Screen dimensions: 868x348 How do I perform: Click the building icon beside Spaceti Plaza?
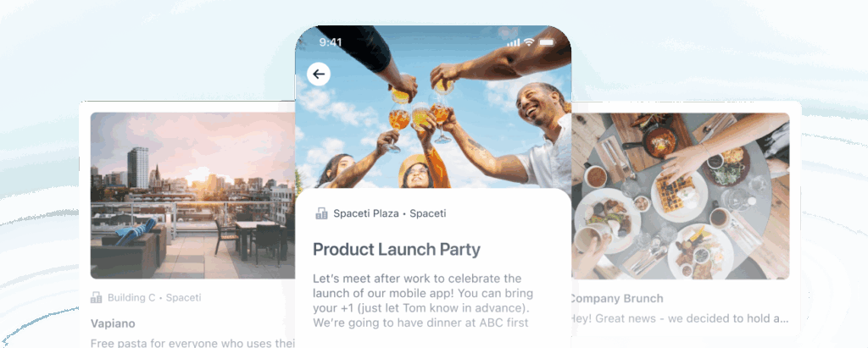coord(321,213)
